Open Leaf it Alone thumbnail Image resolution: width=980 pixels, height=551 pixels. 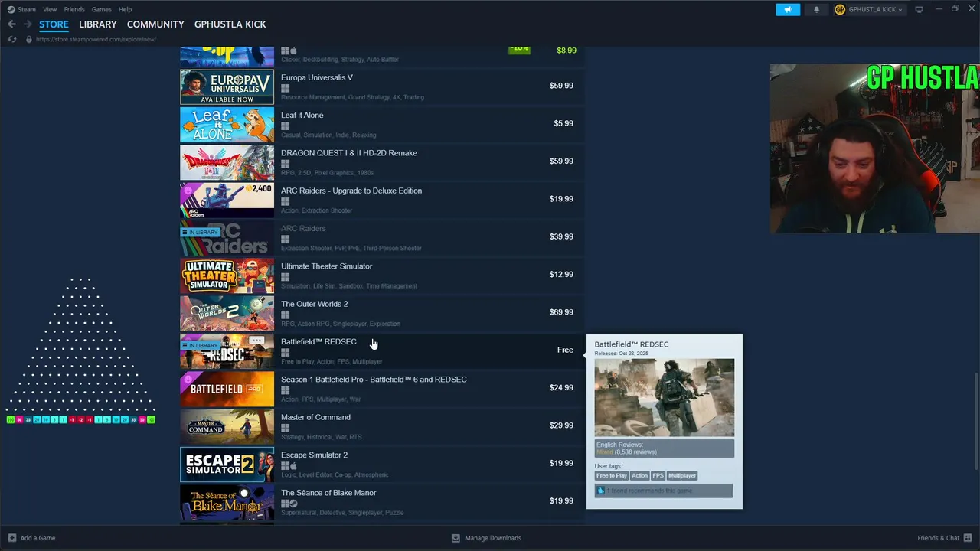pos(227,125)
